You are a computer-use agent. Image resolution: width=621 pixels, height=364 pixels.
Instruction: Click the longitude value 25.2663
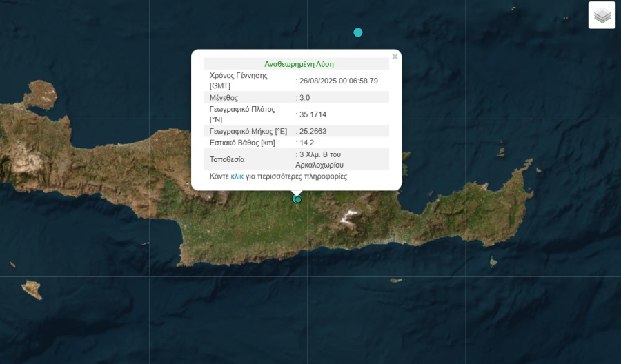tap(312, 131)
